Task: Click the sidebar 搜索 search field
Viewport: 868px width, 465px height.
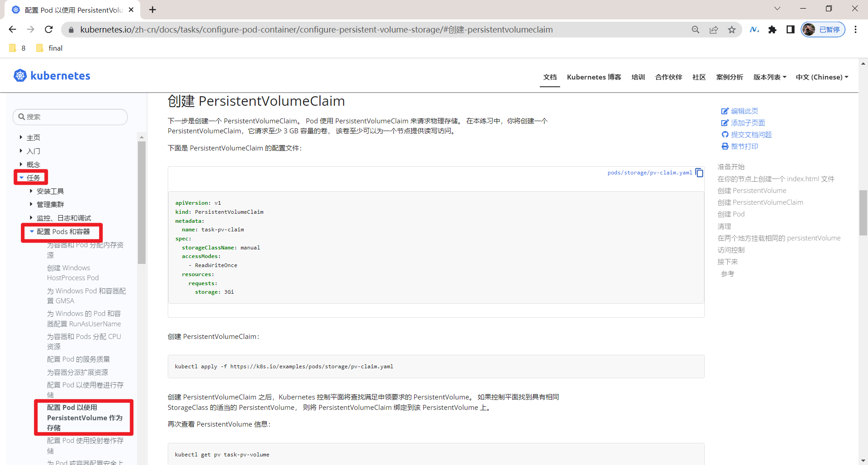Action: point(70,117)
